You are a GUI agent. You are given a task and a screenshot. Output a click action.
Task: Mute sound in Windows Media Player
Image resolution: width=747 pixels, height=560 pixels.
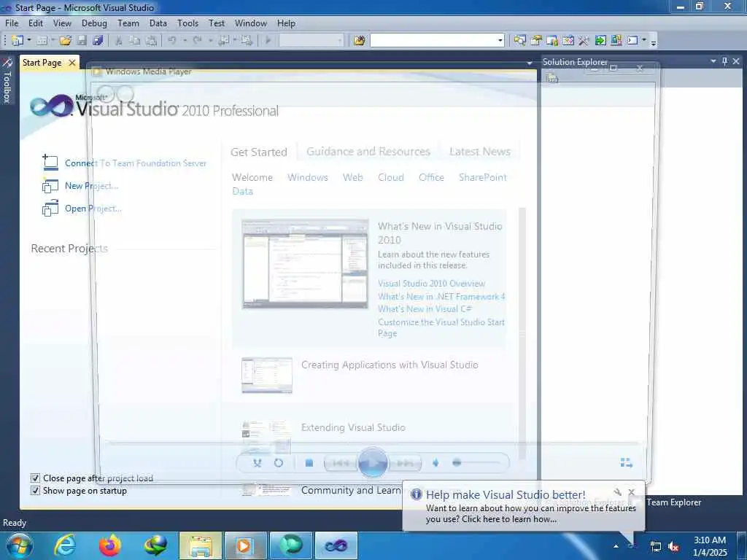coord(436,463)
